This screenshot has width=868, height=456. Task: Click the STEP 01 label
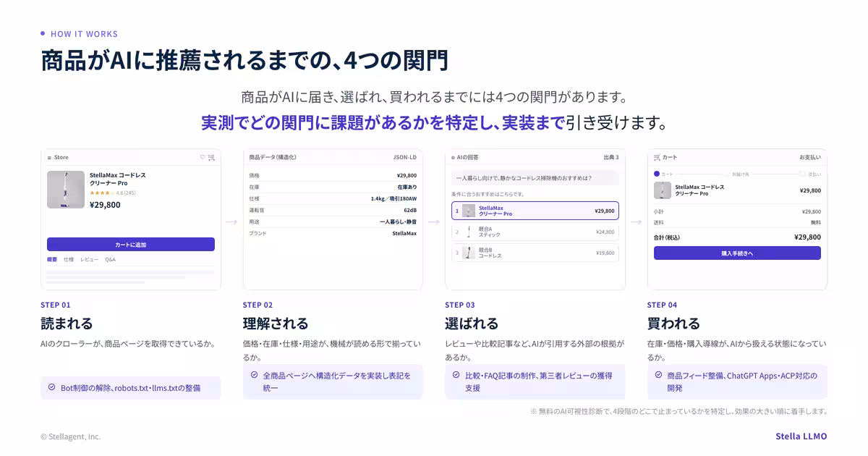(x=56, y=305)
